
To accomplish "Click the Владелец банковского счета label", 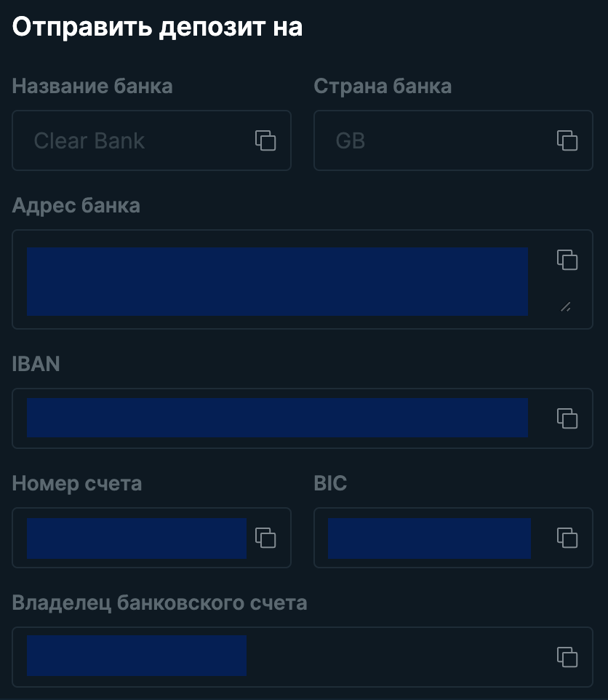I will pos(160,602).
